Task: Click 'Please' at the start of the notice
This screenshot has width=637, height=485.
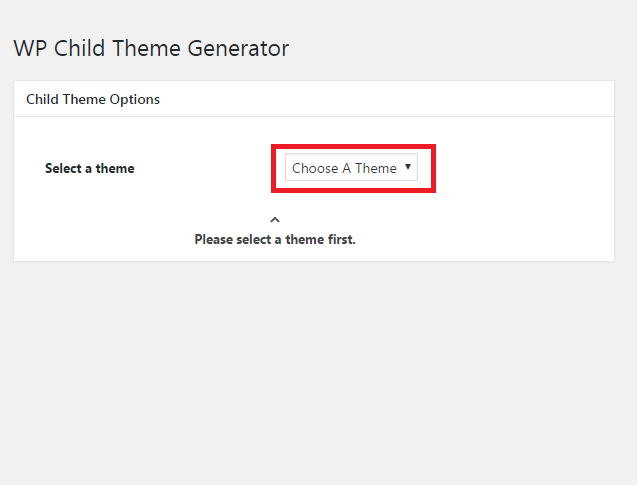Action: [x=214, y=240]
